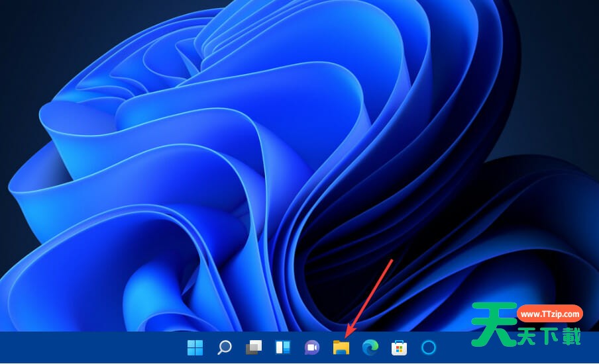Click the white 天下載 watermark text
This screenshot has height=364, width=599.
coord(549,336)
